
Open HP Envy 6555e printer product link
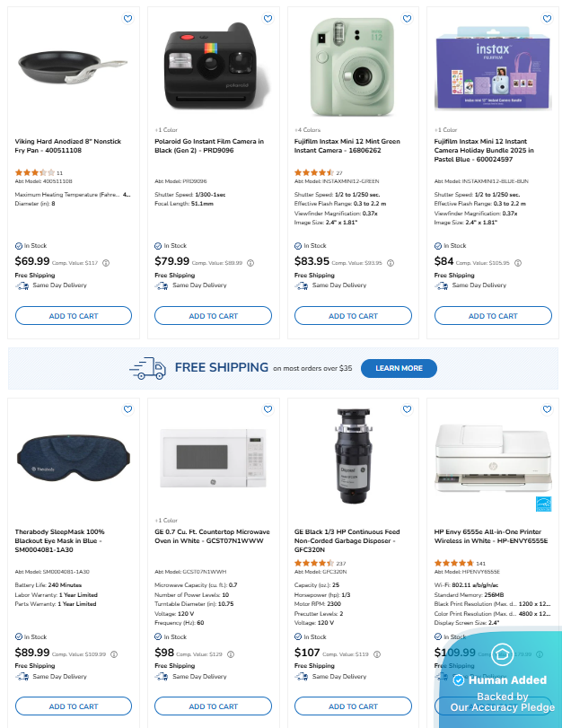pyautogui.click(x=491, y=536)
